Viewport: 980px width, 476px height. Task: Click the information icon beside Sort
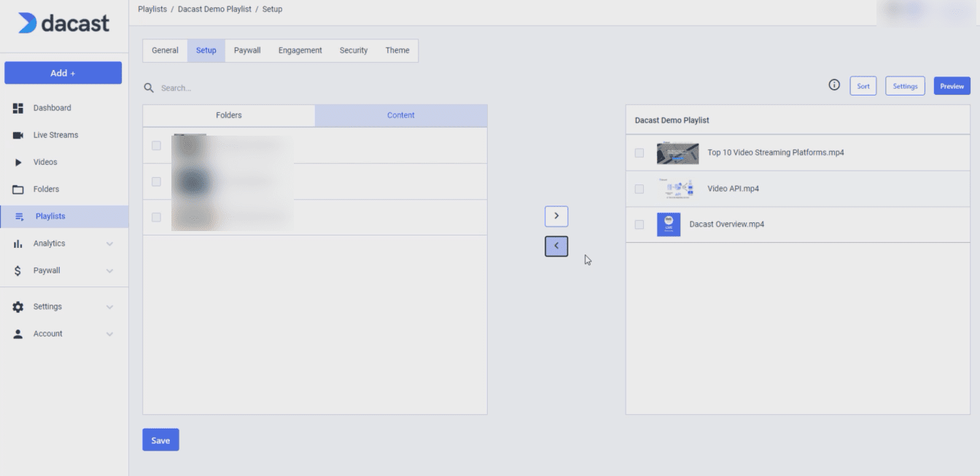click(834, 85)
